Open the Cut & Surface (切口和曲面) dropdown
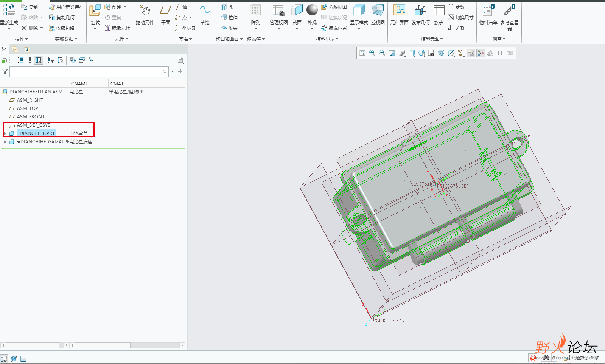 tap(230, 39)
